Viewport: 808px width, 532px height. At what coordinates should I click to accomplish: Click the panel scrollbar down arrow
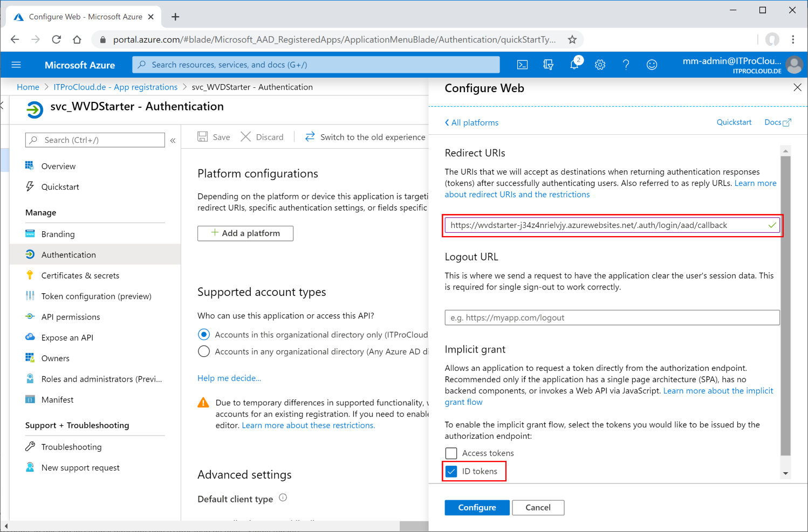785,473
